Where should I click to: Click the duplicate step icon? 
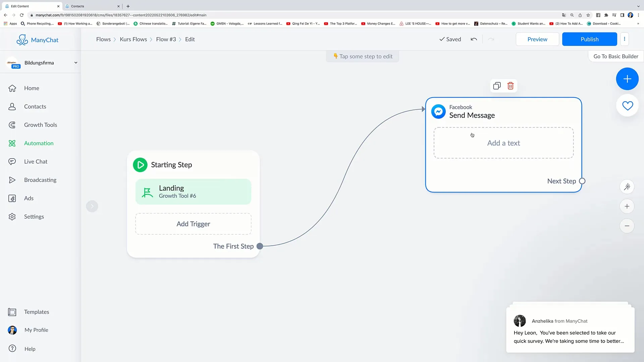pyautogui.click(x=497, y=86)
